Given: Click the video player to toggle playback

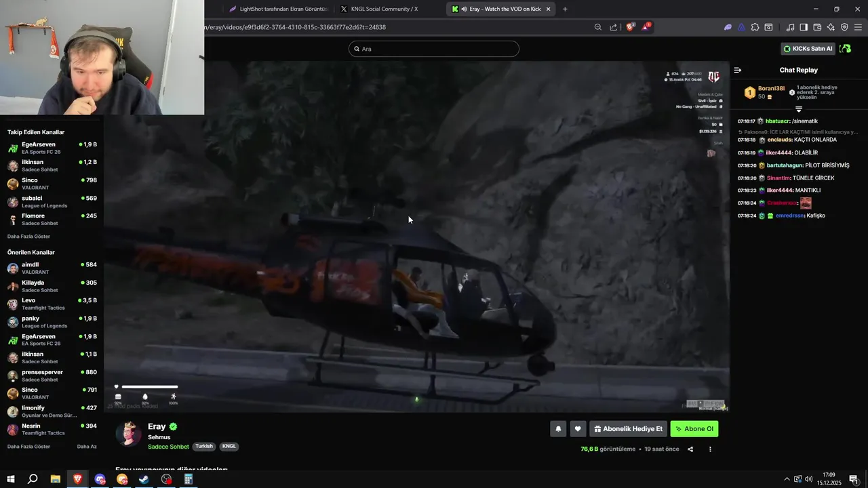Looking at the screenshot, I should (x=417, y=236).
